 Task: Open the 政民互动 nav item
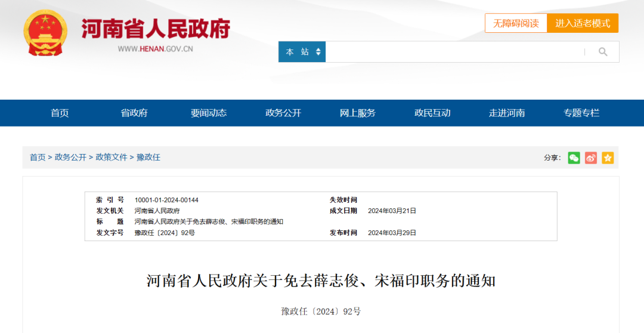coord(432,113)
